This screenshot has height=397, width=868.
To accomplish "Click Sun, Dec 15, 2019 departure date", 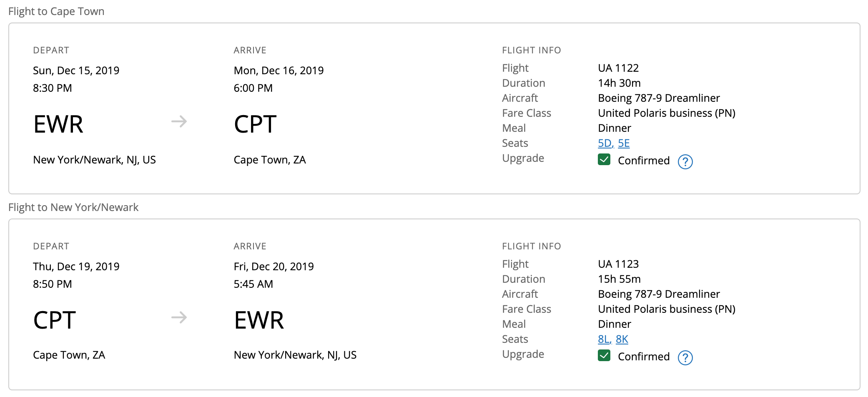I will tap(76, 70).
